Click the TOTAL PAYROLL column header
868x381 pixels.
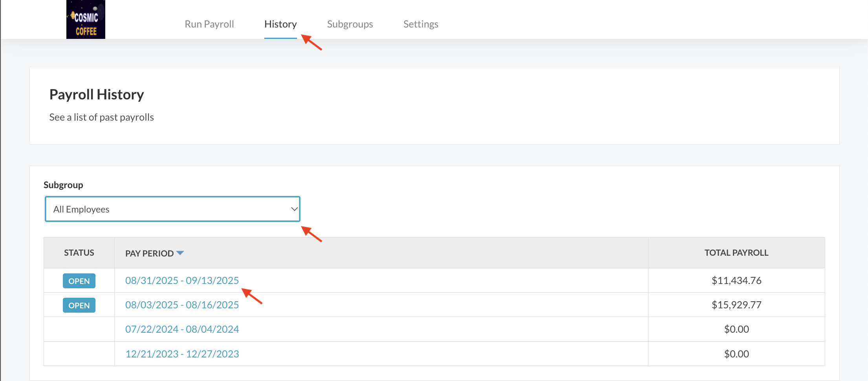click(x=736, y=253)
